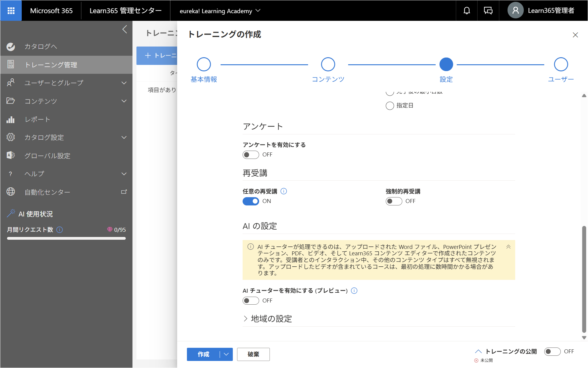Select the 指定日 radio button

point(390,106)
